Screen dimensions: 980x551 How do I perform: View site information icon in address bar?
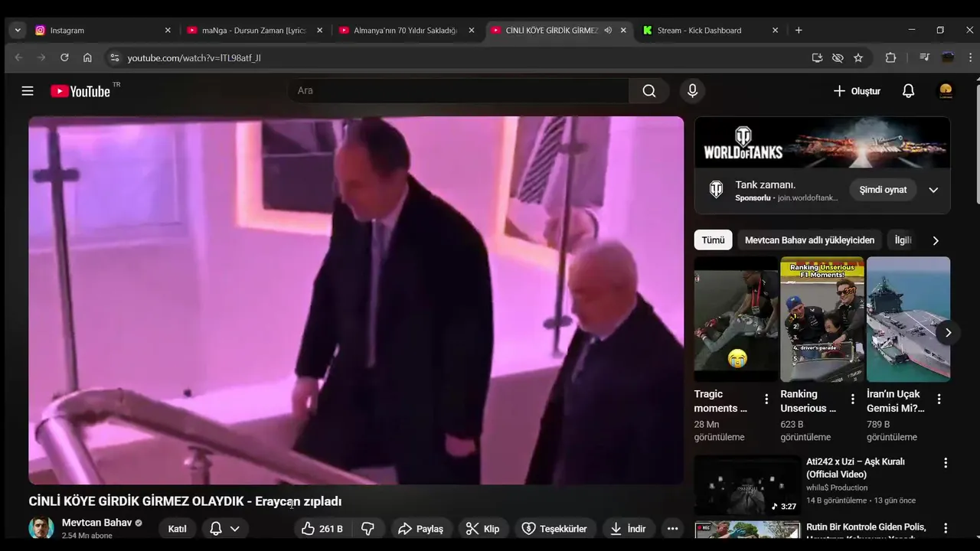[114, 57]
